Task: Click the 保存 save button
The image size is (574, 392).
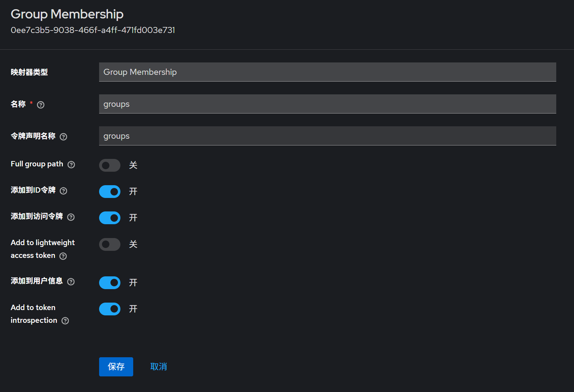Action: point(116,366)
